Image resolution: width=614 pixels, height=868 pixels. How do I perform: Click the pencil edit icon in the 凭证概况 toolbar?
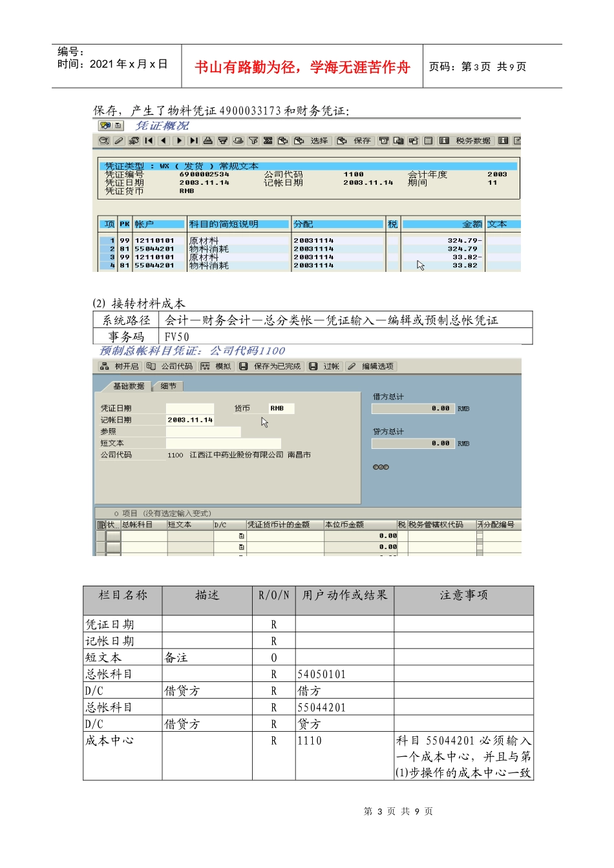pos(118,141)
